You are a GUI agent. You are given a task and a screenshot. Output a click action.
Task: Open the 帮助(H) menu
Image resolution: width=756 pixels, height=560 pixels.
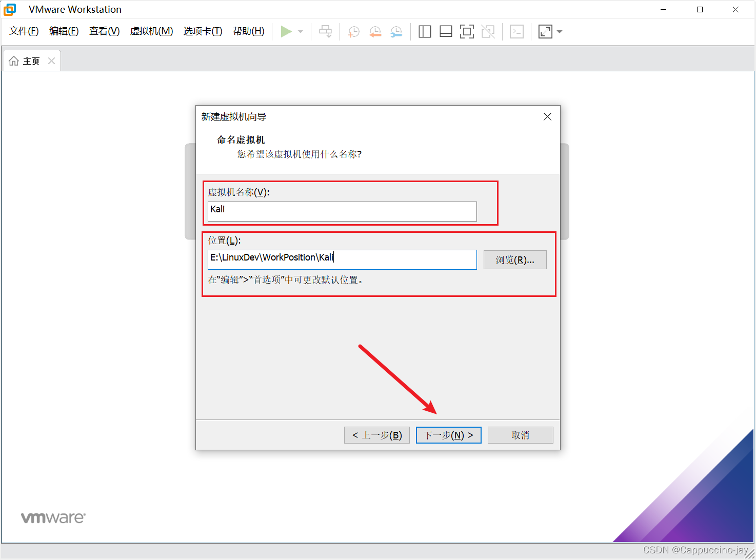(249, 31)
